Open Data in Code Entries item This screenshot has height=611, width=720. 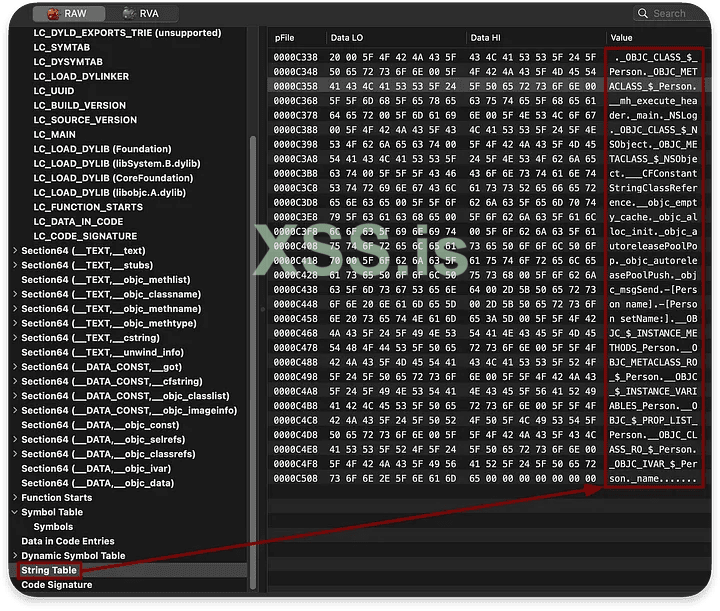click(68, 541)
